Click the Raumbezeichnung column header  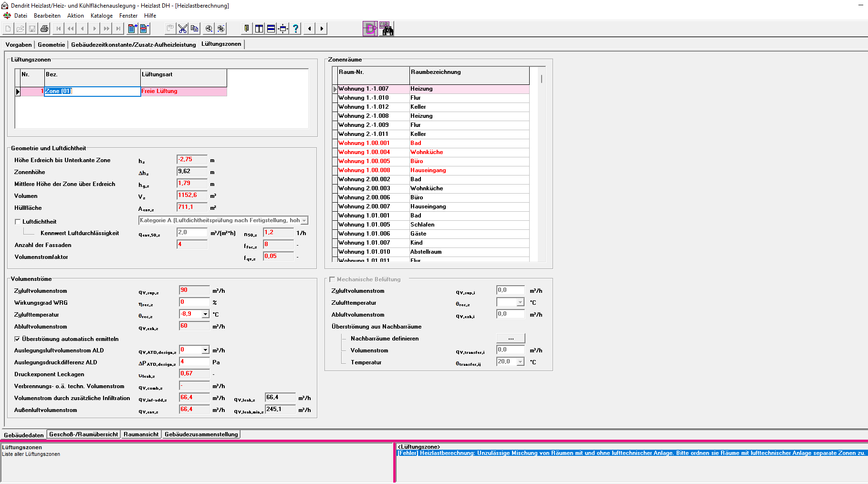(470, 75)
